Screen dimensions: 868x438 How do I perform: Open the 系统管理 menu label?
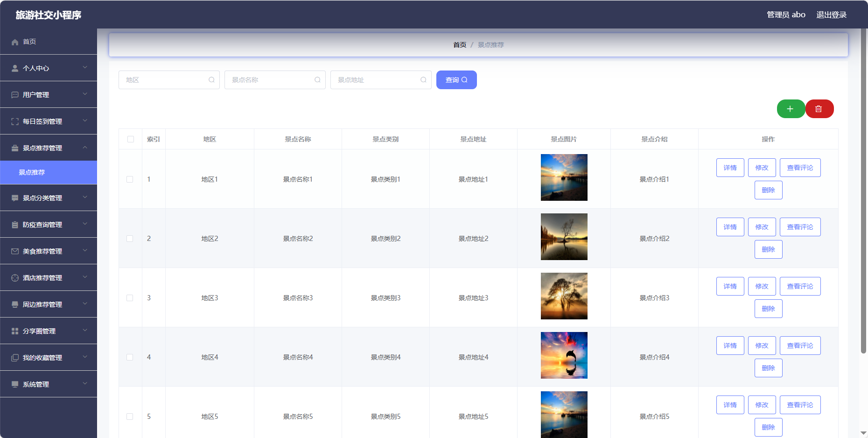[36, 385]
